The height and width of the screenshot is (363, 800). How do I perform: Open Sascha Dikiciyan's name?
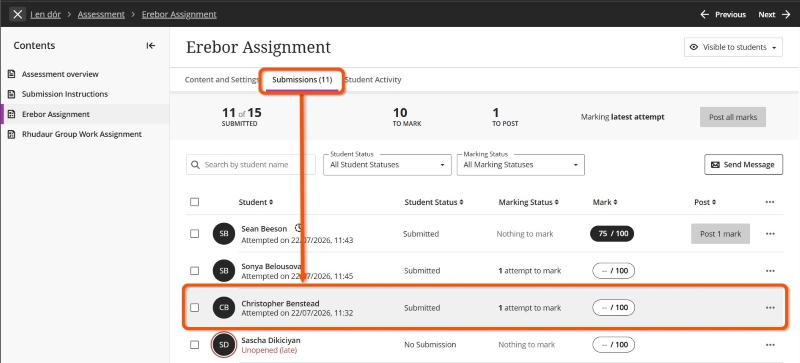click(270, 340)
